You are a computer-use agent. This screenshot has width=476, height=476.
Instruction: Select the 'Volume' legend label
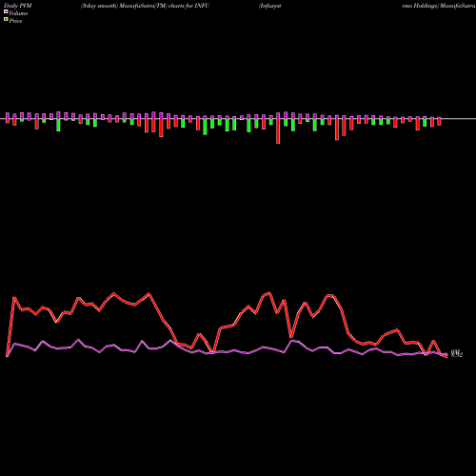click(x=18, y=13)
